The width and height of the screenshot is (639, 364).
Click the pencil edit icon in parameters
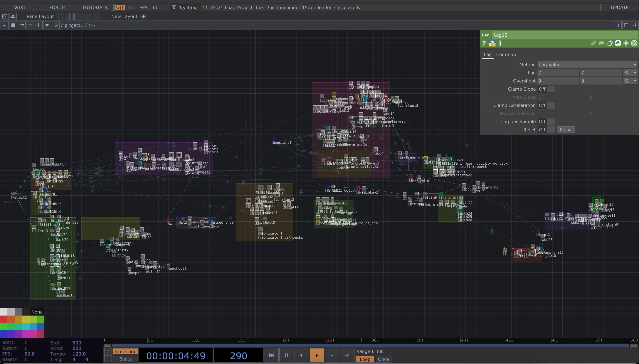593,43
